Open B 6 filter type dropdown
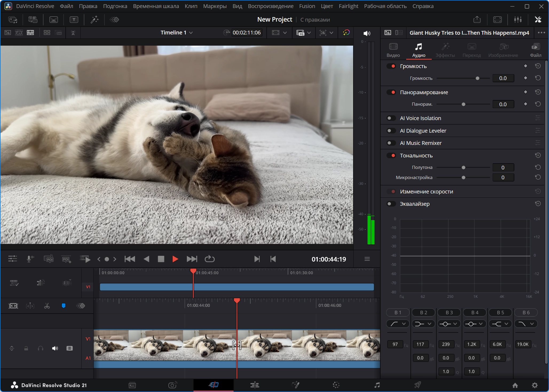549x392 pixels. [526, 324]
